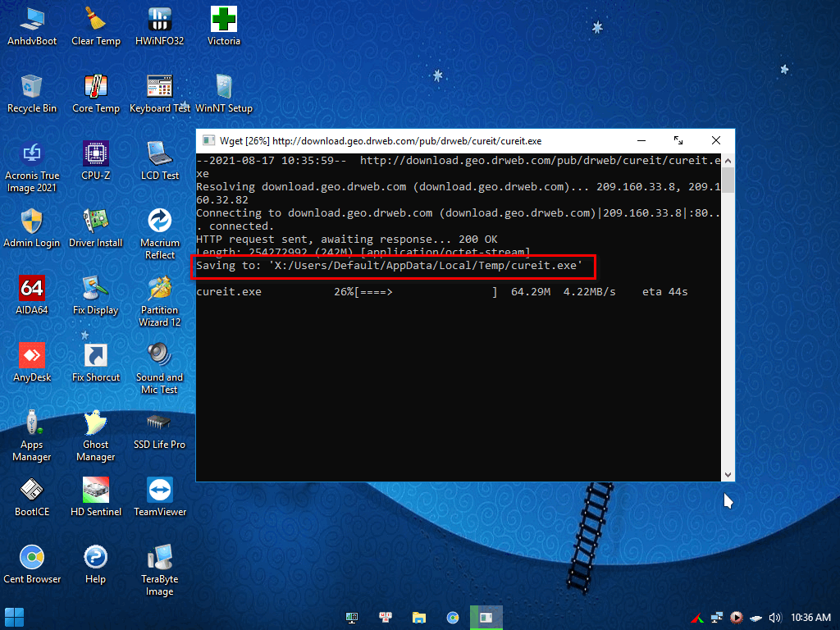Viewport: 840px width, 630px height.
Task: Minimize the Wget window
Action: coord(641,141)
